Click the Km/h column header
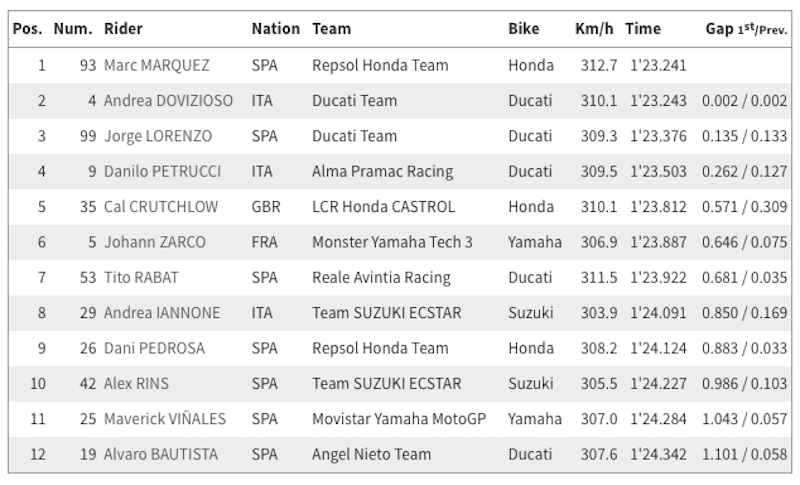 (594, 29)
